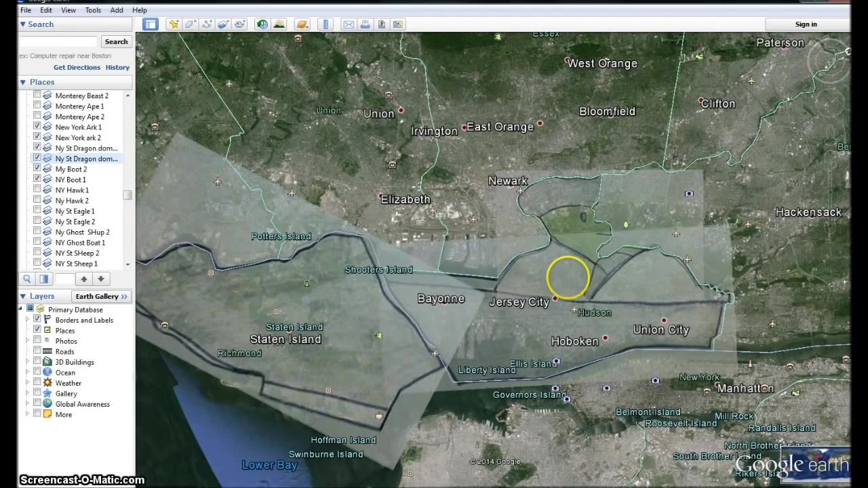
Task: Toggle the sidebar visibility icon
Action: [x=150, y=24]
